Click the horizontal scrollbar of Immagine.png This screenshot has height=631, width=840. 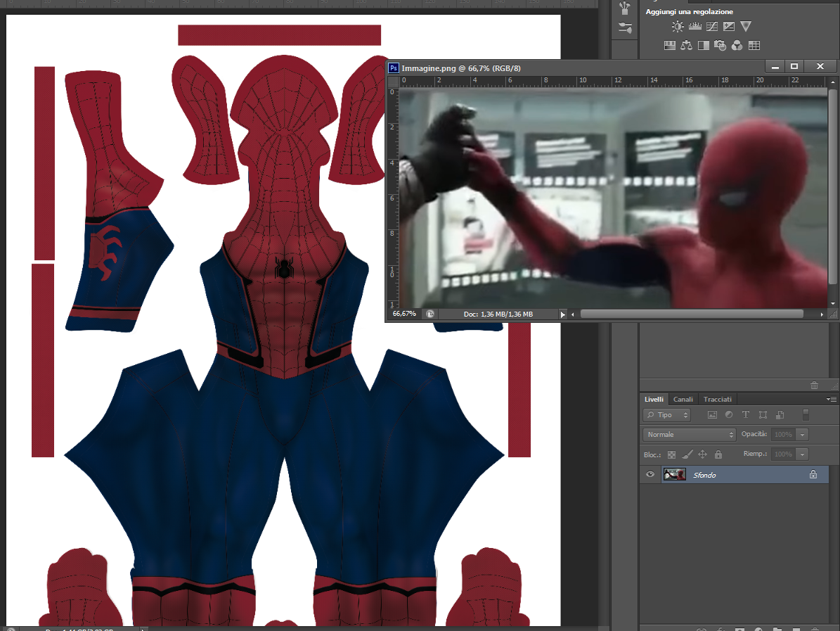click(x=692, y=314)
